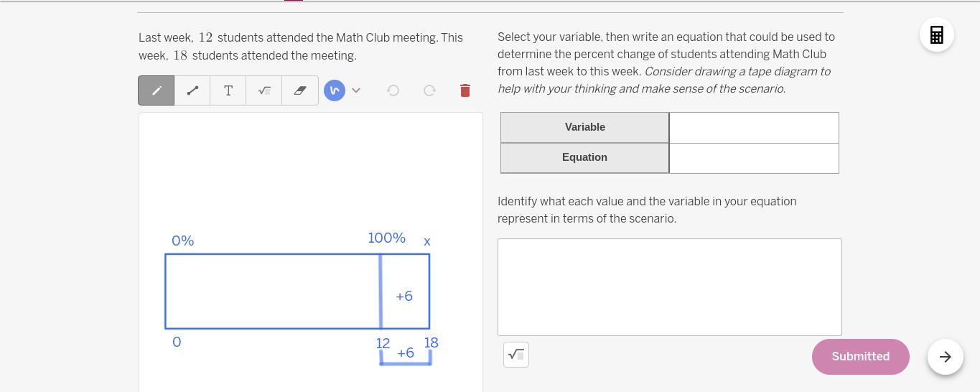This screenshot has height=392, width=980.
Task: Go to the next question arrow
Action: [x=945, y=357]
